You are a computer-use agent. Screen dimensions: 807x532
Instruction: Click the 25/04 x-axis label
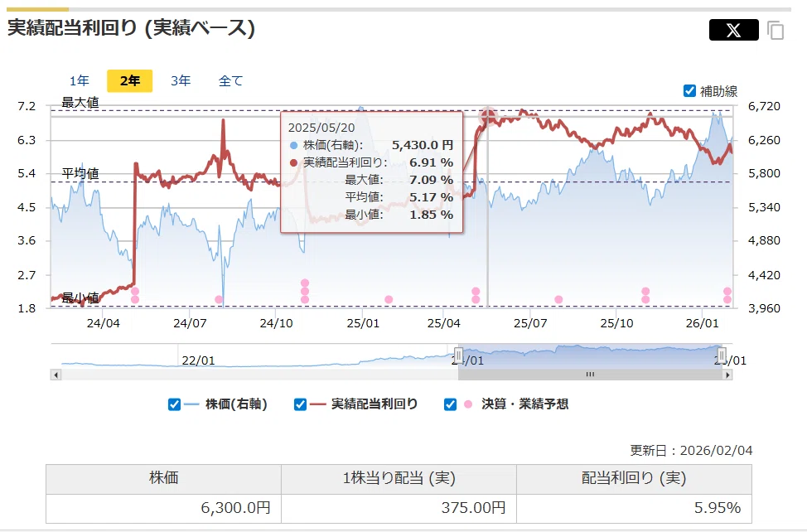click(x=443, y=324)
